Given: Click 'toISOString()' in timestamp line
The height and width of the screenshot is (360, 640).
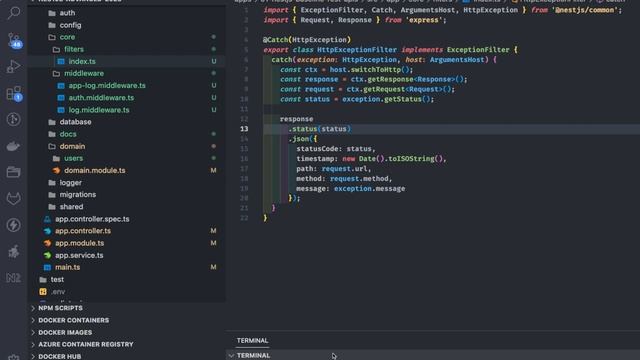Looking at the screenshot, I should click(x=416, y=159).
